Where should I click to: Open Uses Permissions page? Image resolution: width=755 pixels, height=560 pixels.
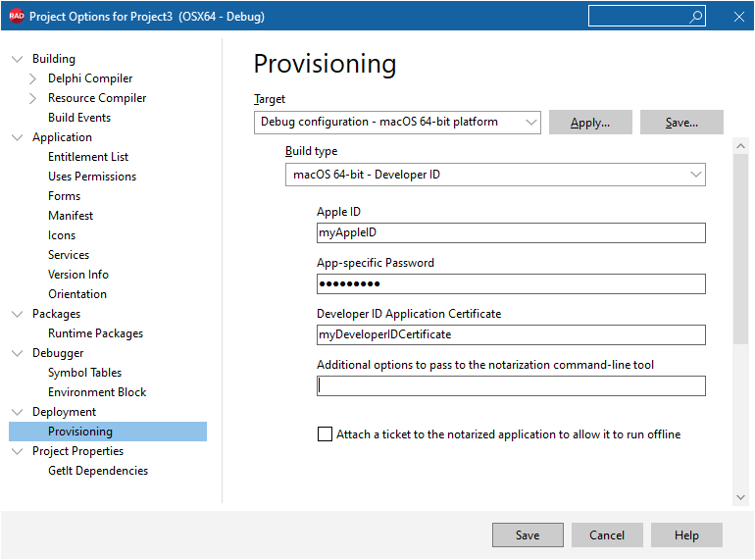(92, 177)
